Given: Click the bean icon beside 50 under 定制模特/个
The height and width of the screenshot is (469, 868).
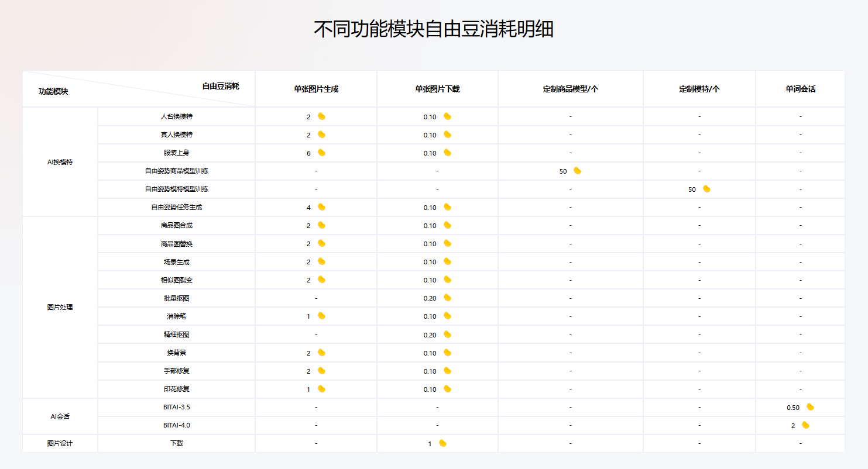Looking at the screenshot, I should click(x=706, y=189).
